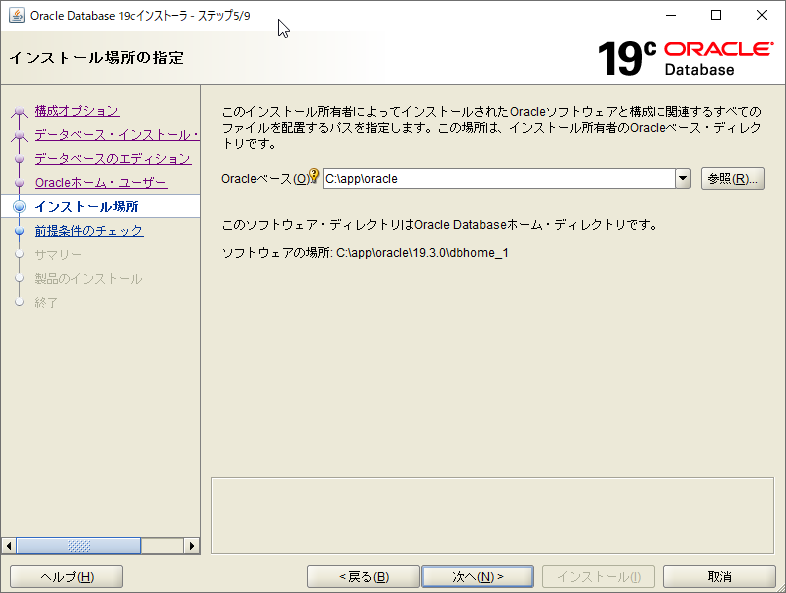Click the 構成オプション step bullet icon
The image size is (786, 593).
click(20, 111)
